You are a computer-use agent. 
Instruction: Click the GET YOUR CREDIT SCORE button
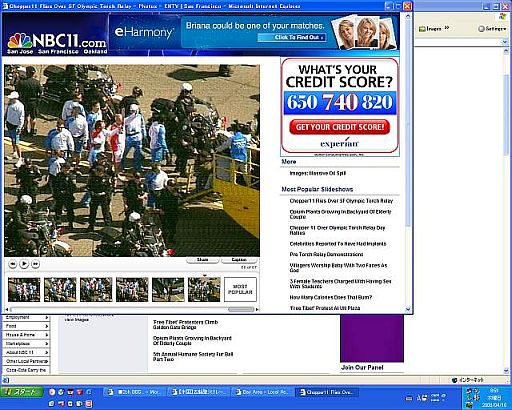339,127
